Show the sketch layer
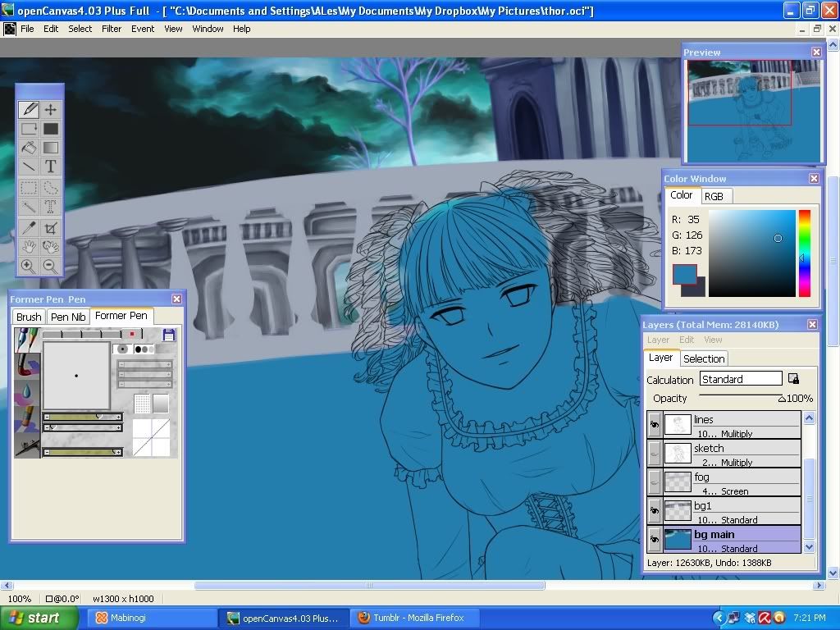This screenshot has height=630, width=840. click(654, 454)
